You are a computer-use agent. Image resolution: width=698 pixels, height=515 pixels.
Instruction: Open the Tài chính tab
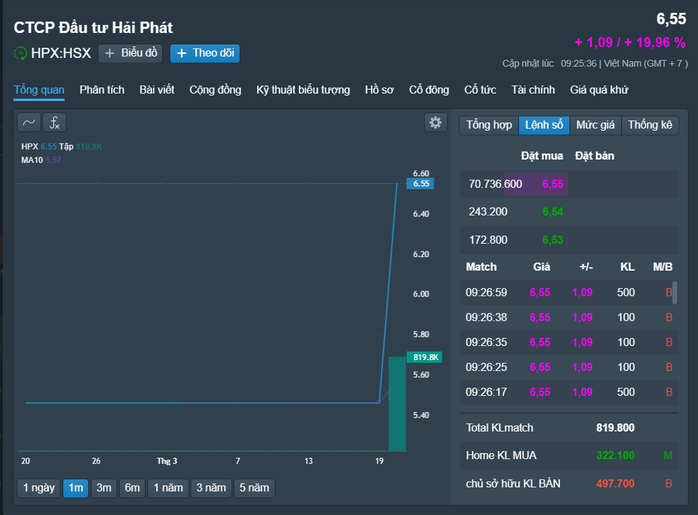[533, 90]
